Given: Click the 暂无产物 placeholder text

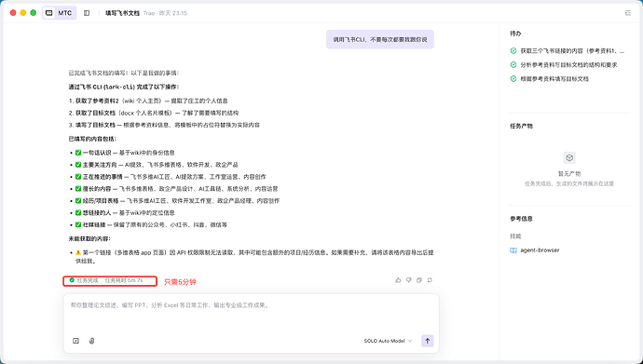Looking at the screenshot, I should coord(569,173).
